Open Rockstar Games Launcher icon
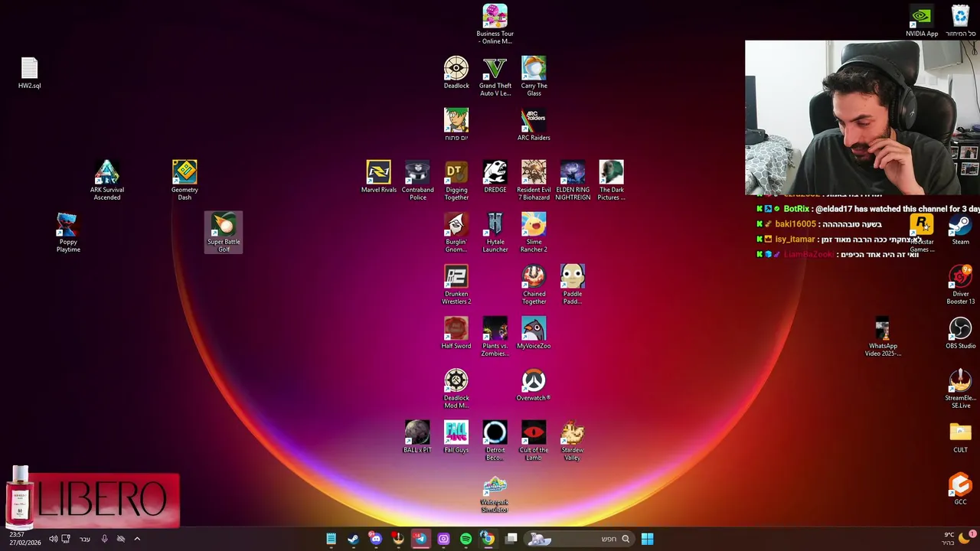 922,233
